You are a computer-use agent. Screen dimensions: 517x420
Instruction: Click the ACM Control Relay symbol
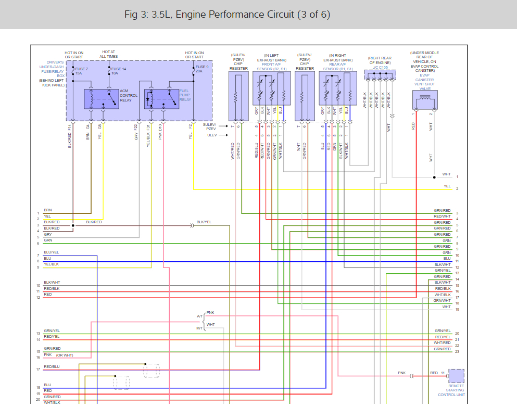102,99
